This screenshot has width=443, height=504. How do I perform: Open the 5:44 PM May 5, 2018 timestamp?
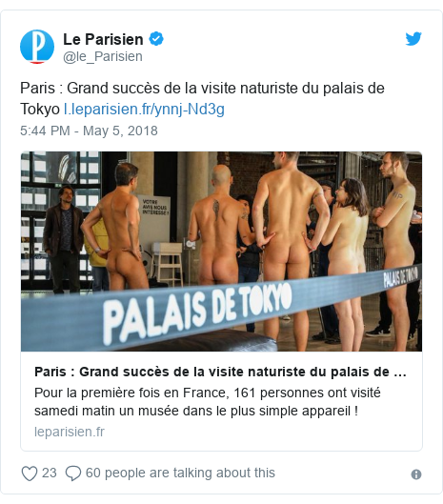[89, 131]
